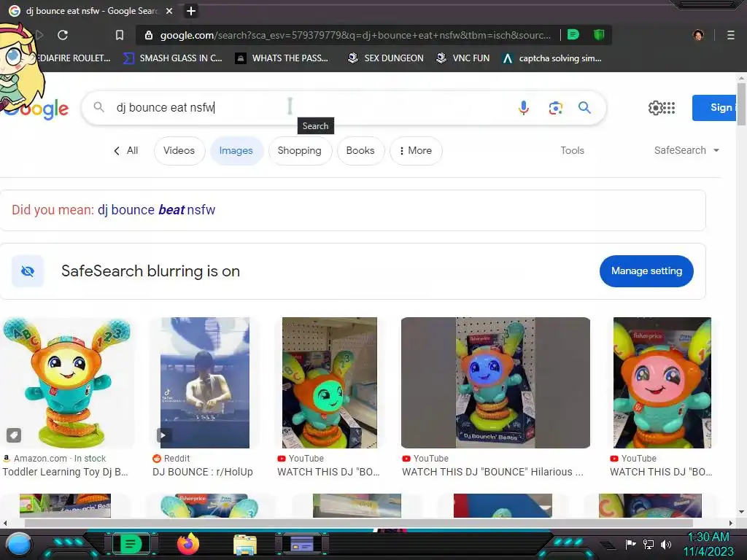Switch to the Shopping tab

click(x=300, y=150)
